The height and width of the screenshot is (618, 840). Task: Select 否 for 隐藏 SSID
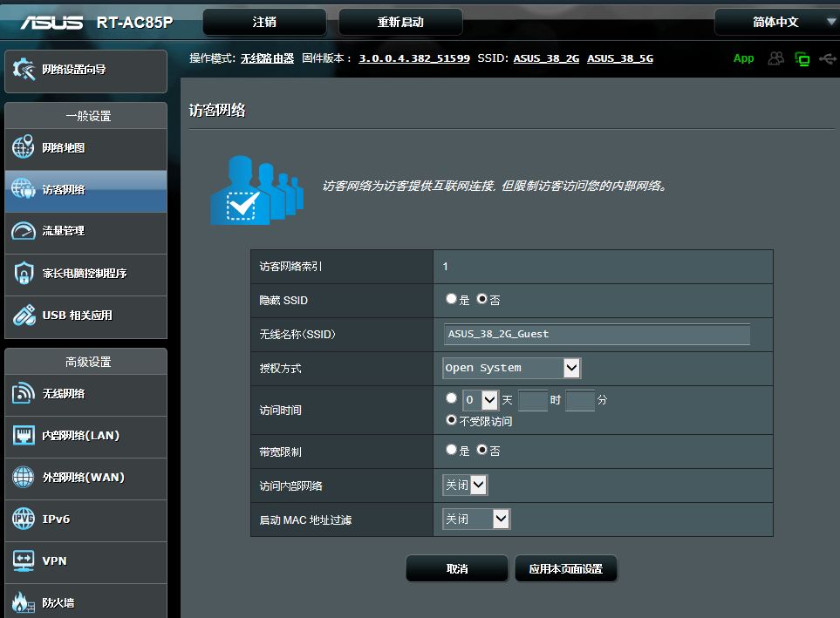point(481,299)
